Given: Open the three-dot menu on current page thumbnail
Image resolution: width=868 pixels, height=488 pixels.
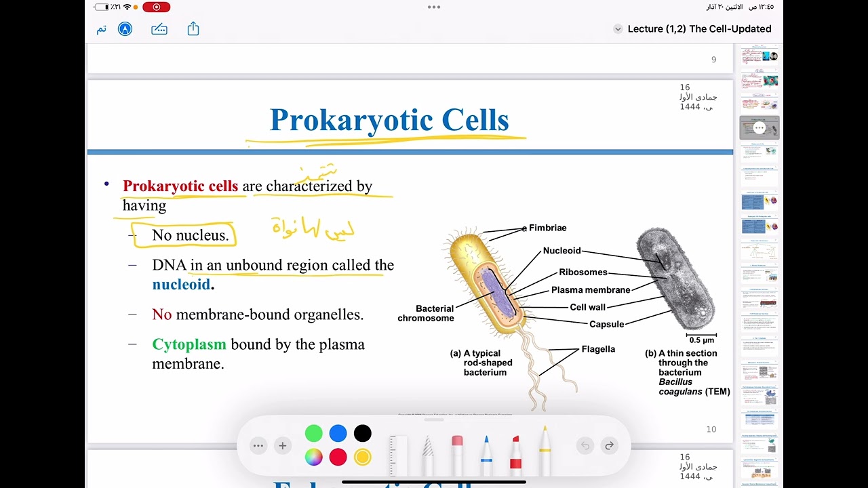Looking at the screenshot, I should 759,128.
